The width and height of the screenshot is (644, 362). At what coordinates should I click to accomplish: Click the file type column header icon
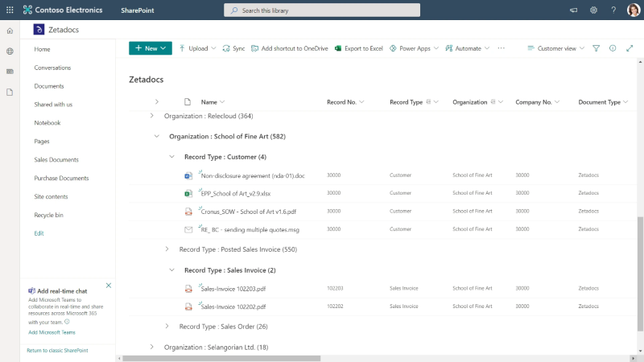tap(188, 102)
